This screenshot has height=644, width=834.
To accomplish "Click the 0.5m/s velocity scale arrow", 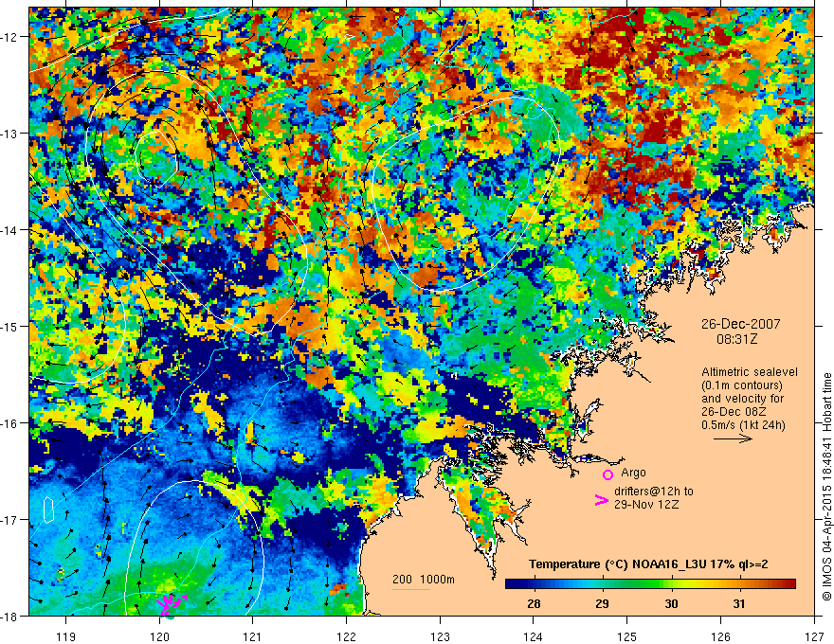I will [x=733, y=438].
